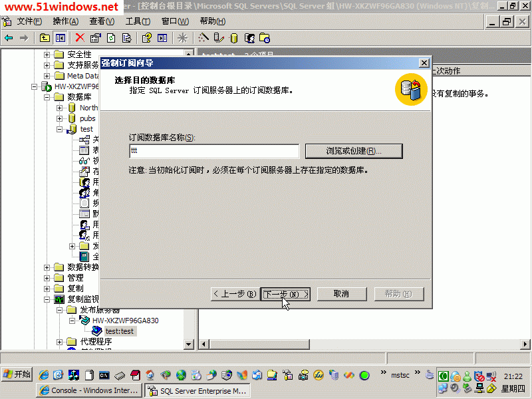The height and width of the screenshot is (399, 532).
Task: Click the Properties toolbar icon
Action: click(95, 38)
